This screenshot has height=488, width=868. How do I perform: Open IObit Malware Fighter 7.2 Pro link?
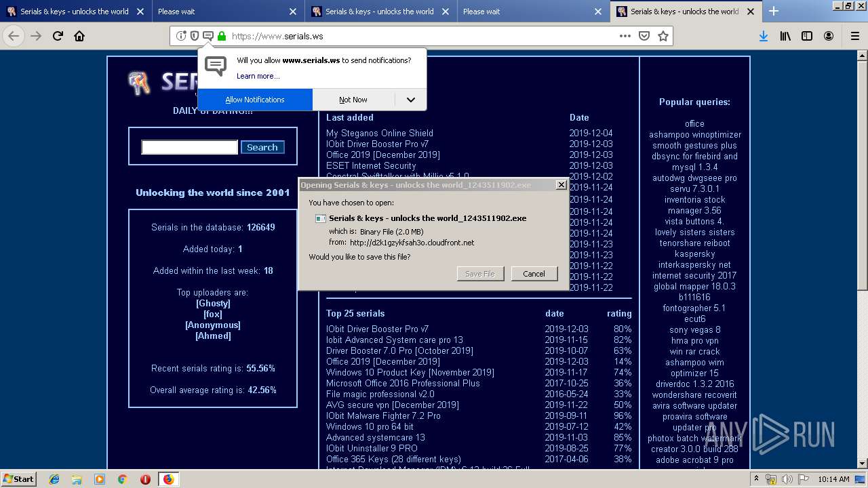point(383,415)
